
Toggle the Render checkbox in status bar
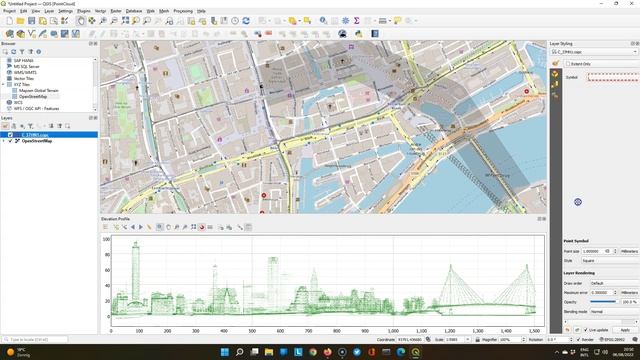[578, 340]
